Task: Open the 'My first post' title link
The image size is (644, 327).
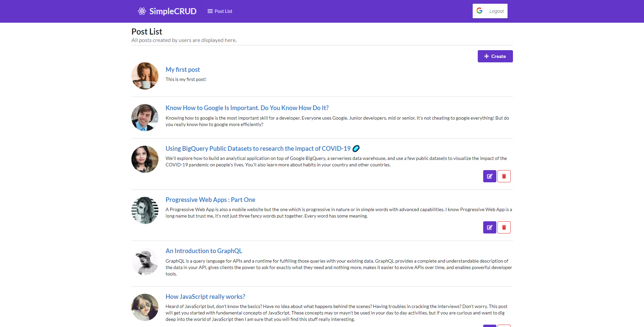Action: tap(183, 69)
